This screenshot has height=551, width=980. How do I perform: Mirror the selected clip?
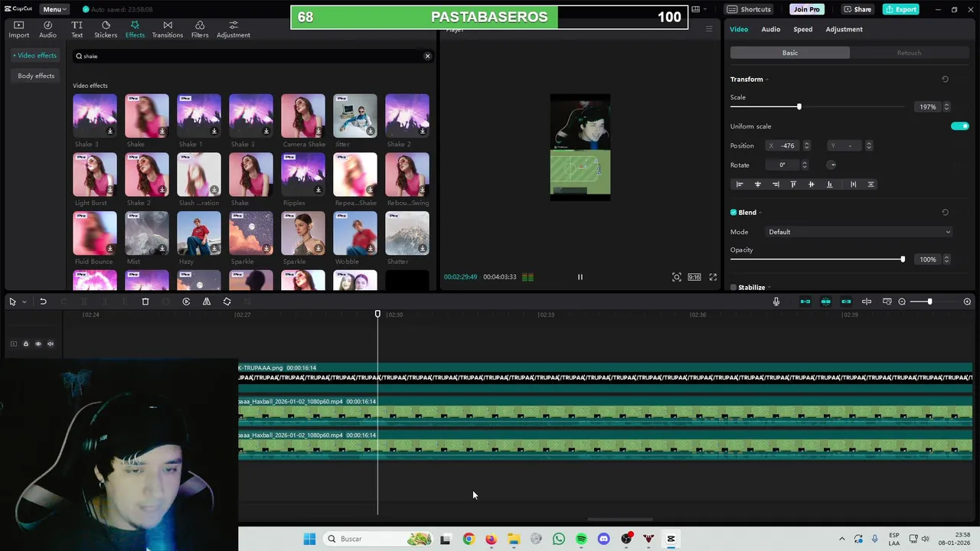[x=206, y=302]
